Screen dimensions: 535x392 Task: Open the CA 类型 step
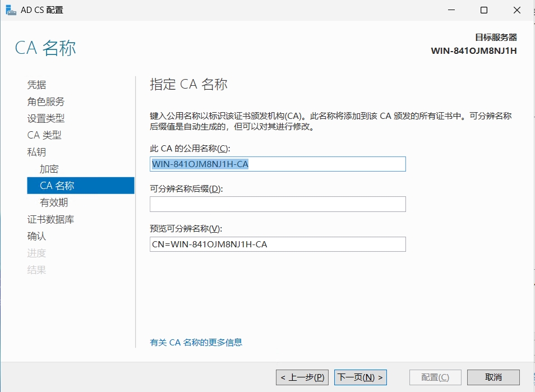click(44, 135)
